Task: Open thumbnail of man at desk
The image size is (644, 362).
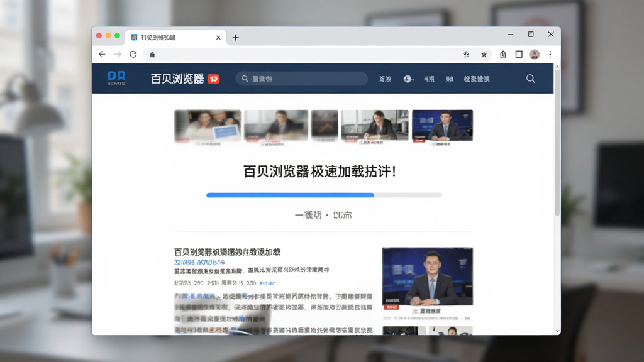Action: 276,126
